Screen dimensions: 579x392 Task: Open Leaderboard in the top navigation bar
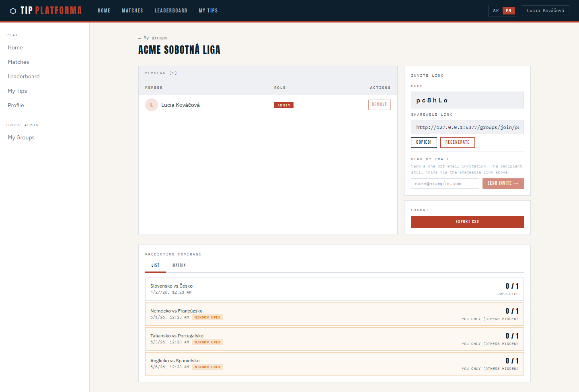pos(170,11)
